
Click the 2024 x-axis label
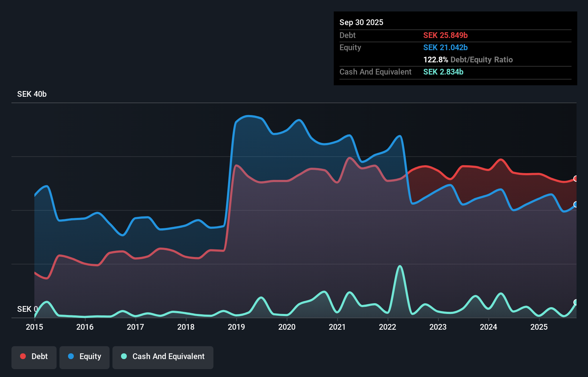click(x=488, y=327)
